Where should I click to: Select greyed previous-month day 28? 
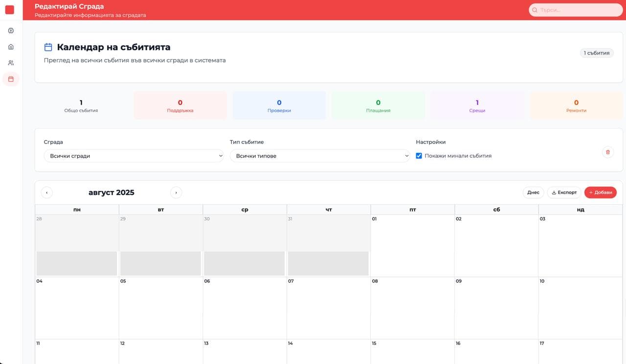[77, 246]
